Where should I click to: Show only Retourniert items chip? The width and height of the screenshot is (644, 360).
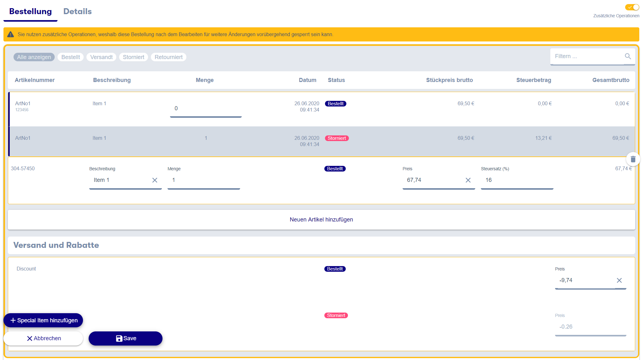coord(168,57)
